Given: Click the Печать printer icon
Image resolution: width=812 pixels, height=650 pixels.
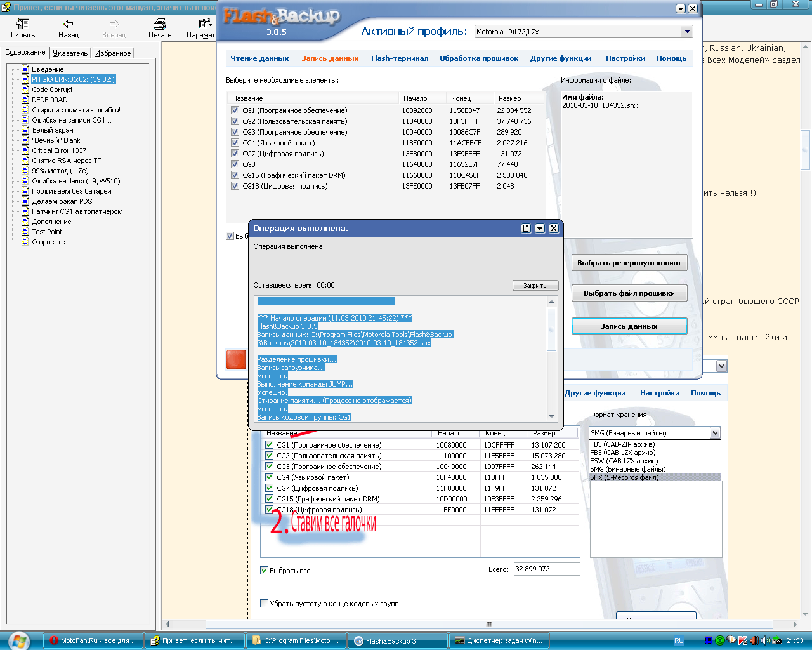Looking at the screenshot, I should [x=160, y=24].
